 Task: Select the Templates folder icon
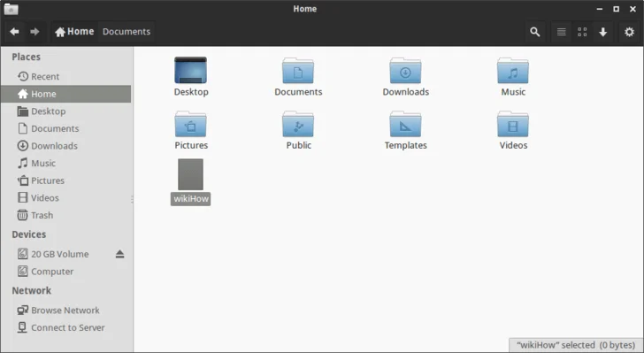tap(405, 124)
